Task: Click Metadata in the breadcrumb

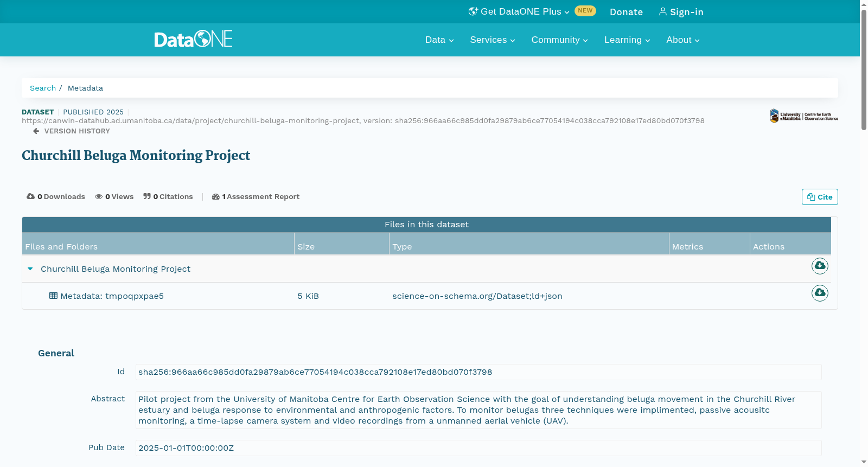Action: coord(85,88)
